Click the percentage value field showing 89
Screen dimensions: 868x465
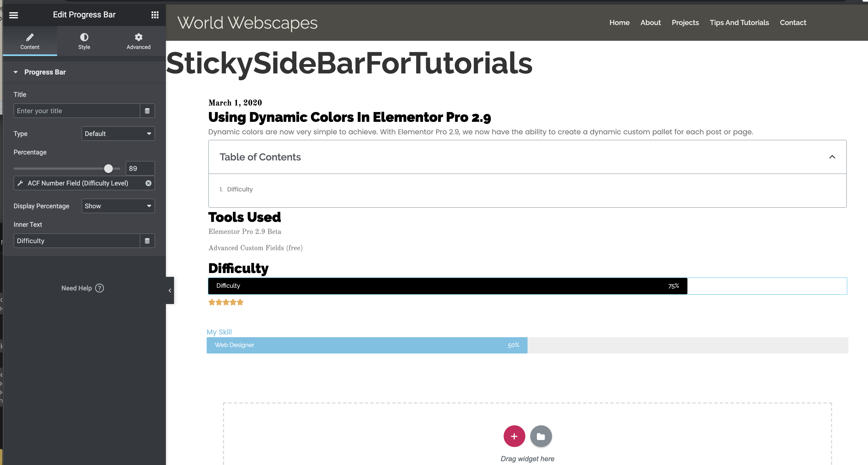click(139, 168)
